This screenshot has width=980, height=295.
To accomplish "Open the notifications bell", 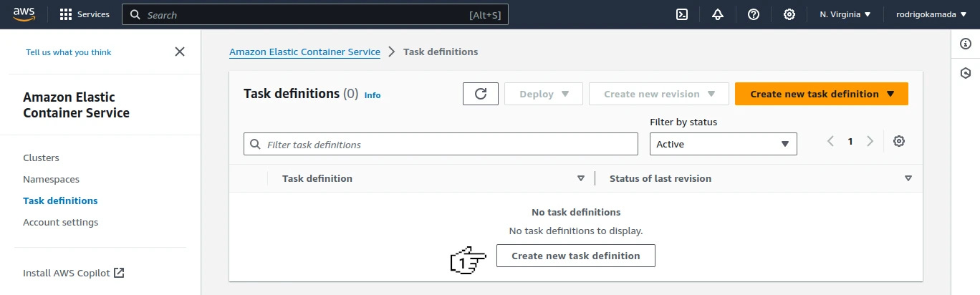I will click(x=718, y=14).
